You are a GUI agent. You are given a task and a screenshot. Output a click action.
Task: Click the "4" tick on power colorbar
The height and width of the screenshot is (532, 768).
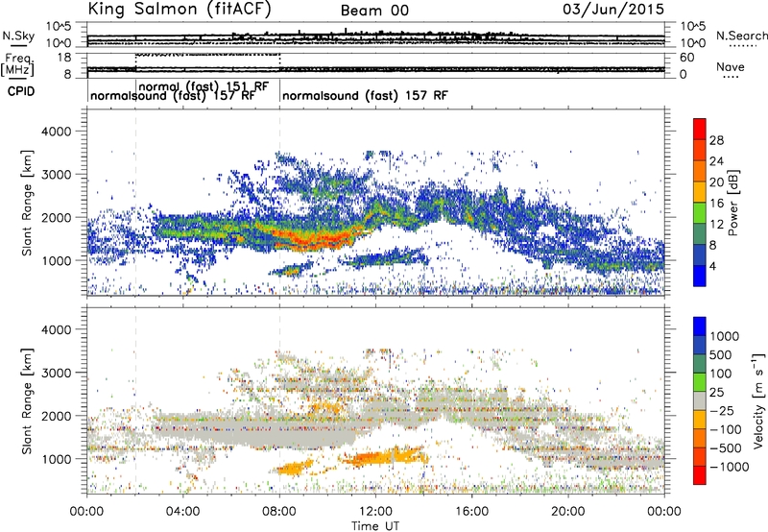(x=712, y=267)
